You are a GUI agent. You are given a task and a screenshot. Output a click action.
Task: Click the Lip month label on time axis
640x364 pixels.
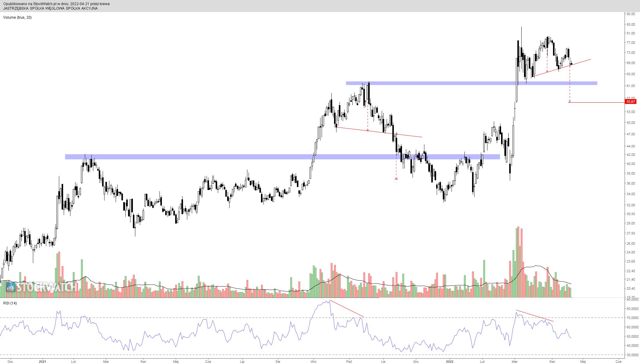(x=242, y=362)
